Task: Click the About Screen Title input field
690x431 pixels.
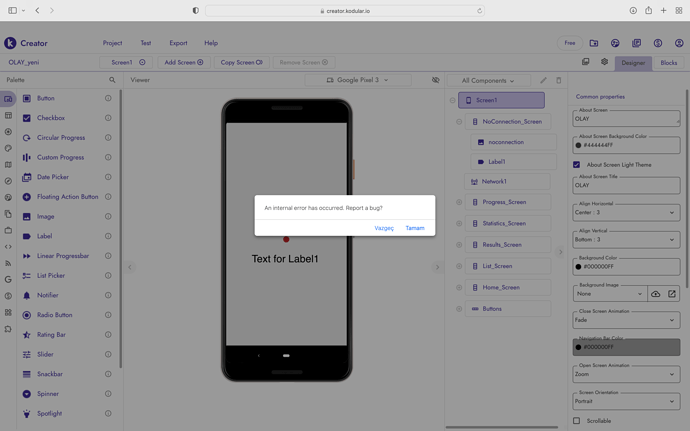Action: pyautogui.click(x=625, y=186)
